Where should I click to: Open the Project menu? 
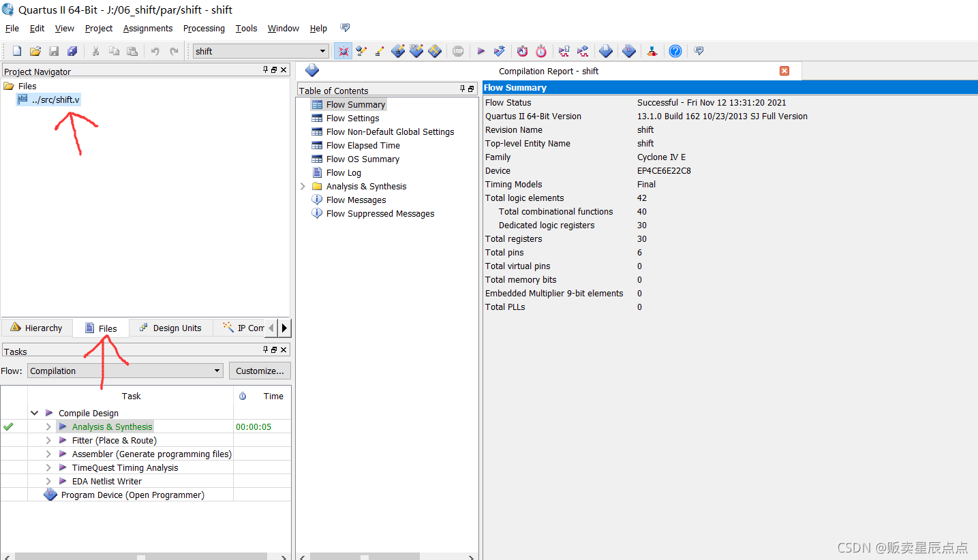point(99,28)
